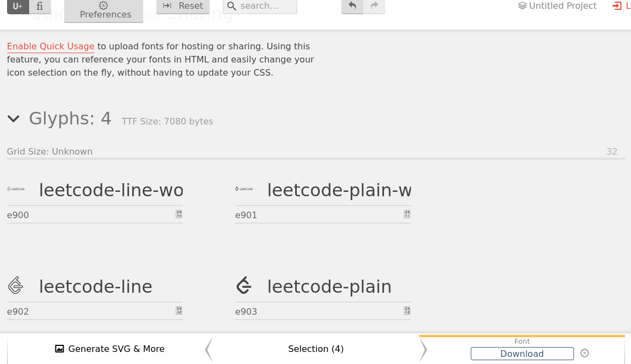
Task: Edit the leetcode-plain glyph name
Action: [x=339, y=286]
